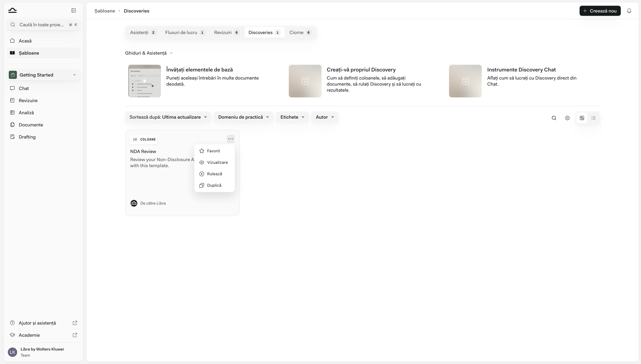This screenshot has height=364, width=641.
Task: Choose Favorit from the context menu
Action: pos(214,151)
